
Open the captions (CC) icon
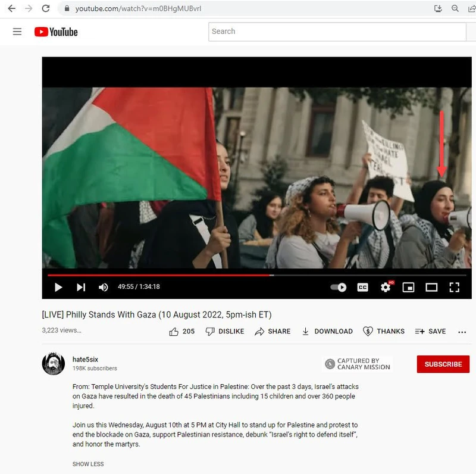(x=362, y=287)
